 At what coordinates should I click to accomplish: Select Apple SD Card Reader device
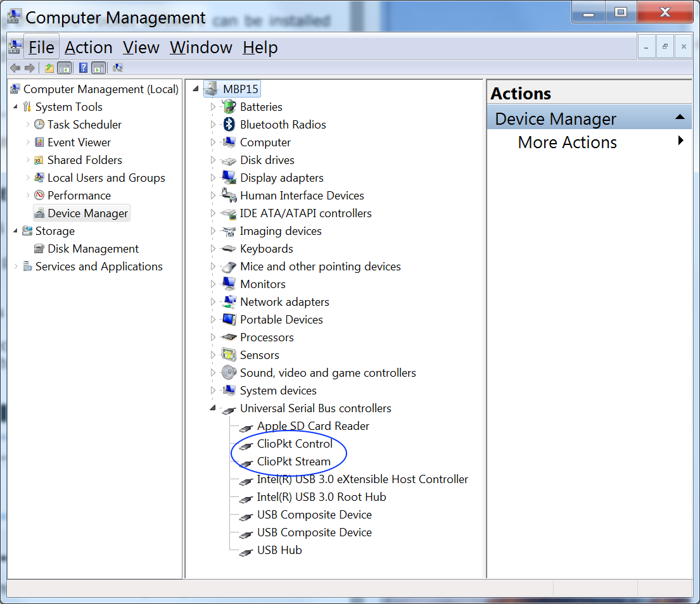coord(313,426)
